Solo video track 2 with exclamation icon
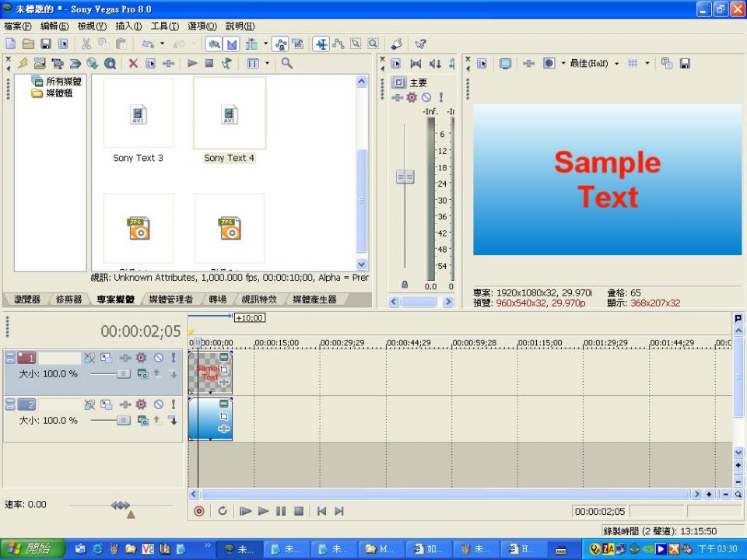Screen dimensions: 747x560 [x=173, y=404]
